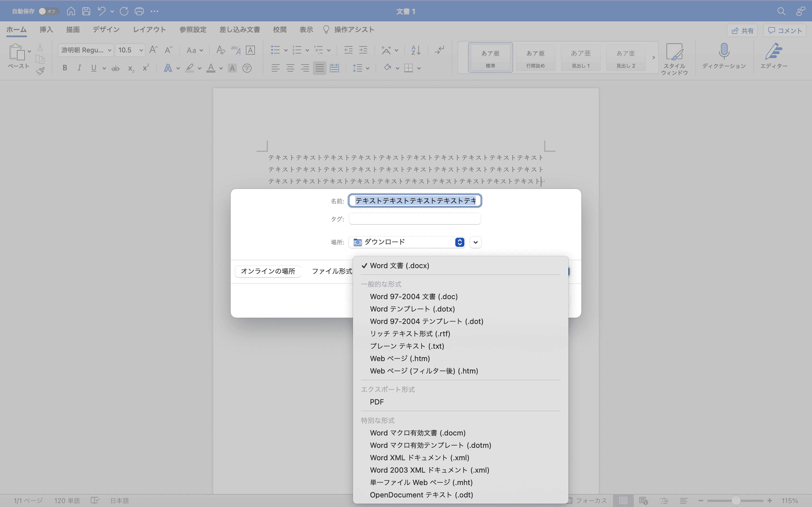Switch to the 挿入 ribbon tab
The width and height of the screenshot is (812, 507).
pos(46,30)
